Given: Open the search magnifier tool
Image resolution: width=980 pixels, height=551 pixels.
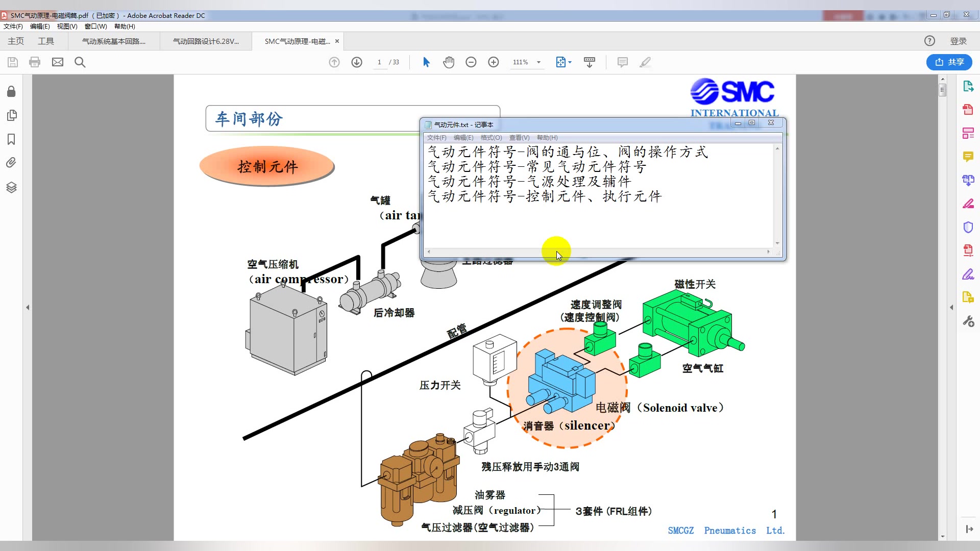Looking at the screenshot, I should coord(80,62).
